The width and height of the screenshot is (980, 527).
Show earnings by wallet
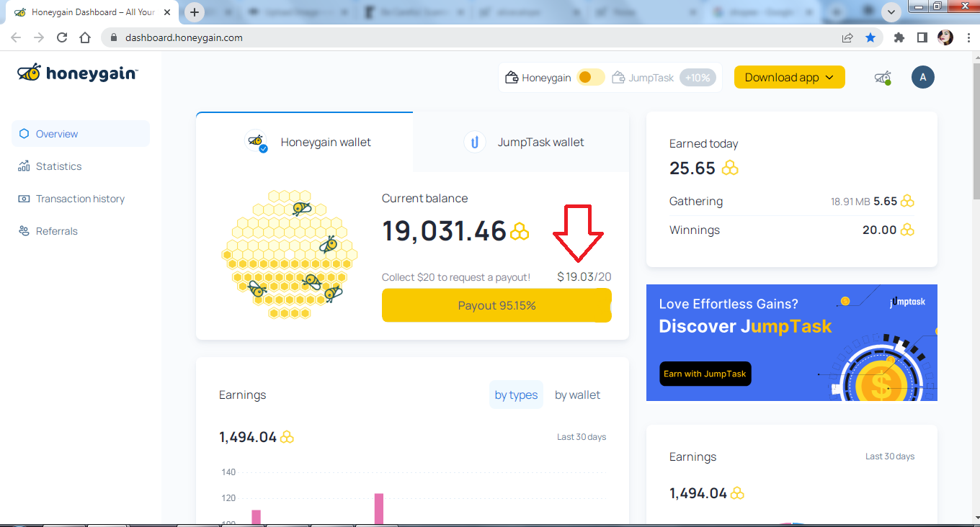click(577, 395)
